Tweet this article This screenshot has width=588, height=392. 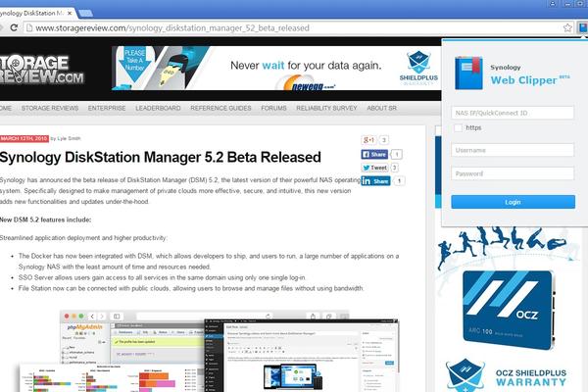coord(374,168)
